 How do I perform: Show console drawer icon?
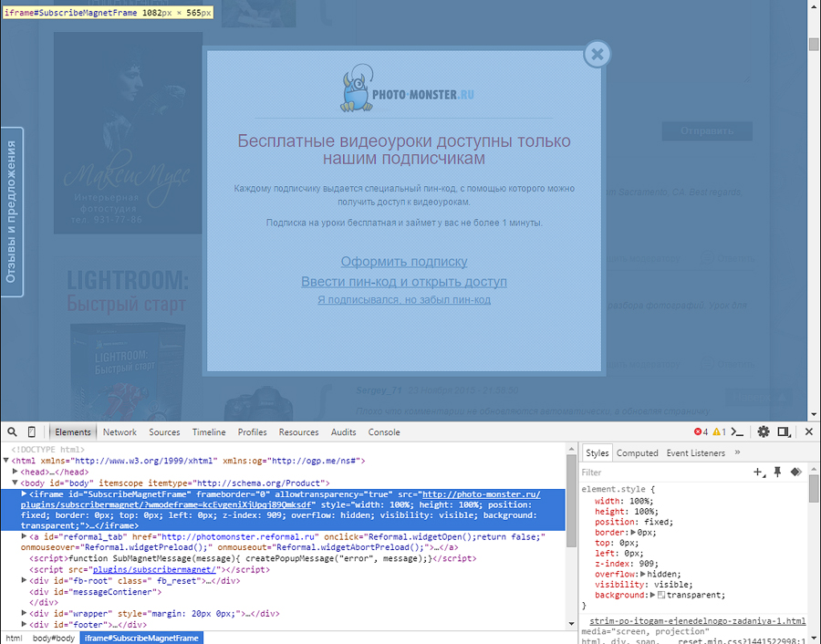click(737, 432)
